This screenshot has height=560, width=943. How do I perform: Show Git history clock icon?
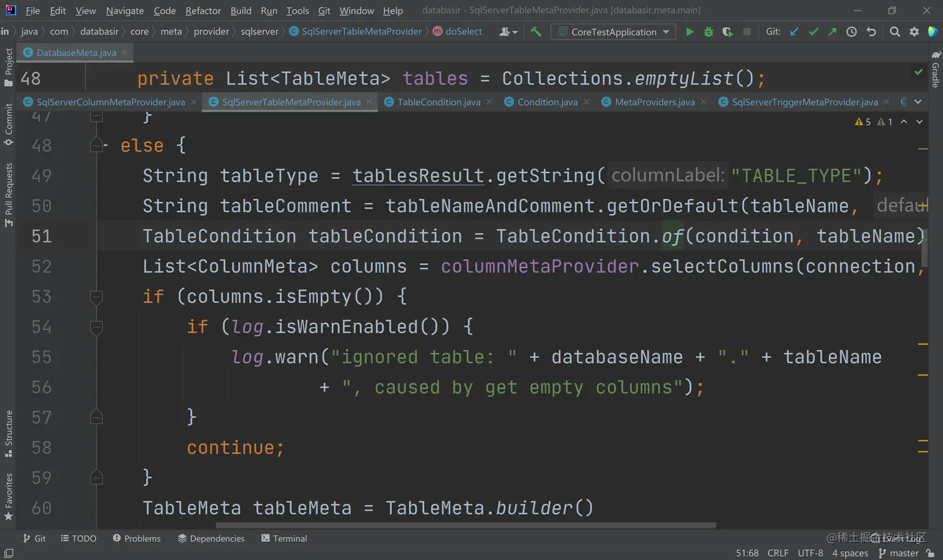pos(851,32)
